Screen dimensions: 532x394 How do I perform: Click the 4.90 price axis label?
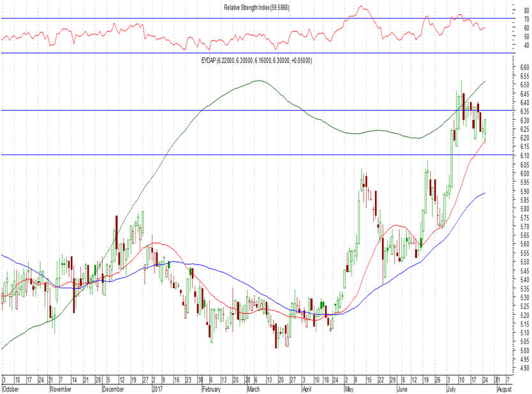click(524, 368)
